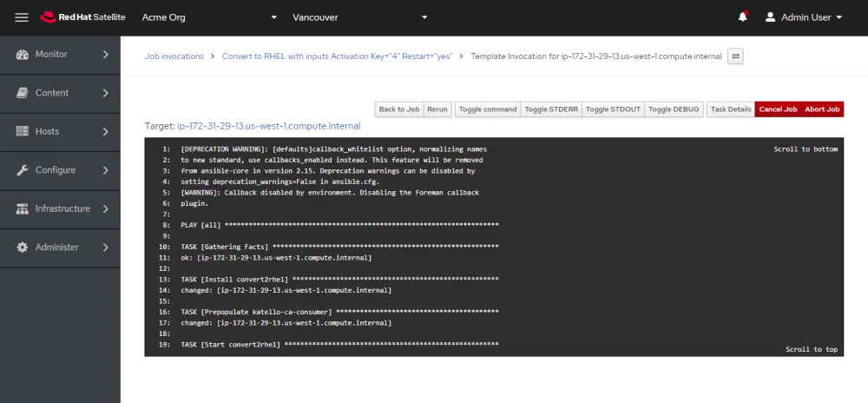Click the Configure wrench icon
868x403 pixels.
coord(23,170)
